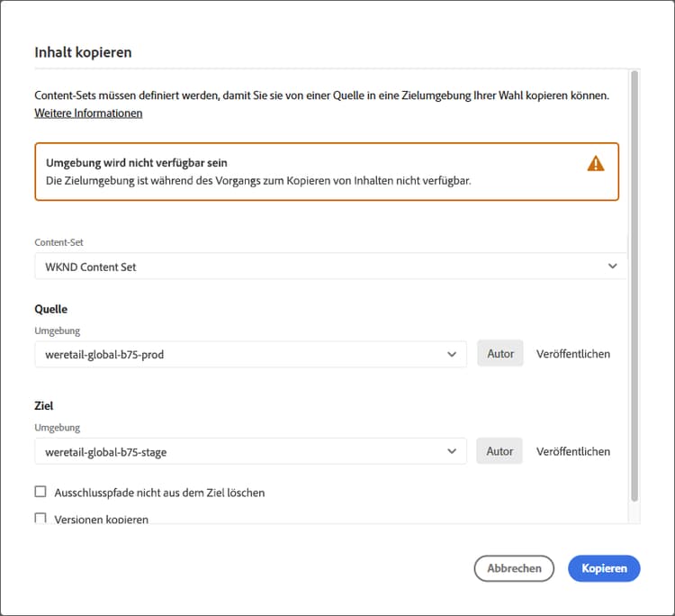Select Autor tier for the Quelle environment
Screen dimensions: 675x616
tap(499, 354)
